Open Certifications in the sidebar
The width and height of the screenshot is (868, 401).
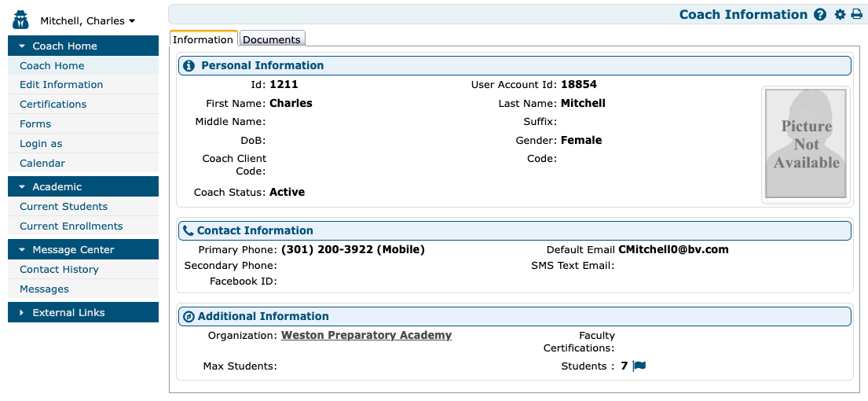pos(53,105)
